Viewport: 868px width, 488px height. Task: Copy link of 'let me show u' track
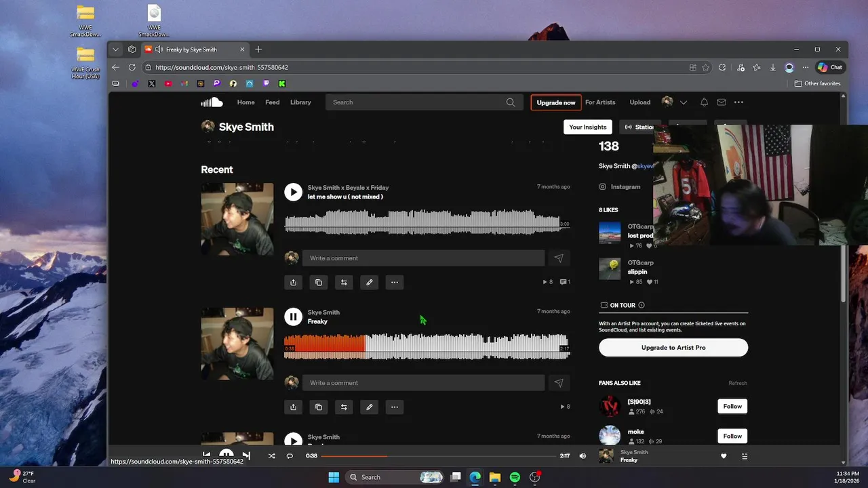point(319,282)
